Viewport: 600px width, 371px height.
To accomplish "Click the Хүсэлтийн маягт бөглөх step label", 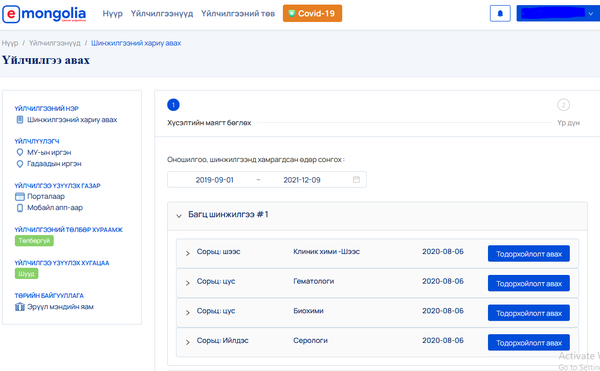I will (209, 123).
